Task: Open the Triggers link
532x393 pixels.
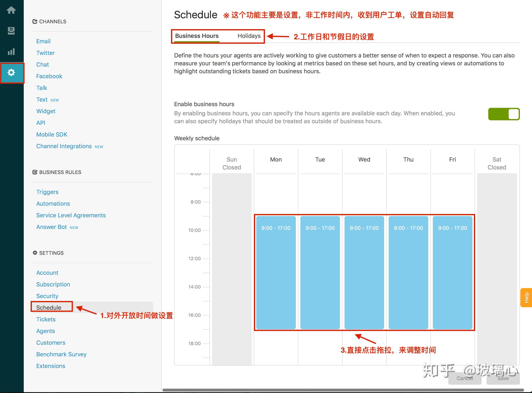Action: (47, 192)
